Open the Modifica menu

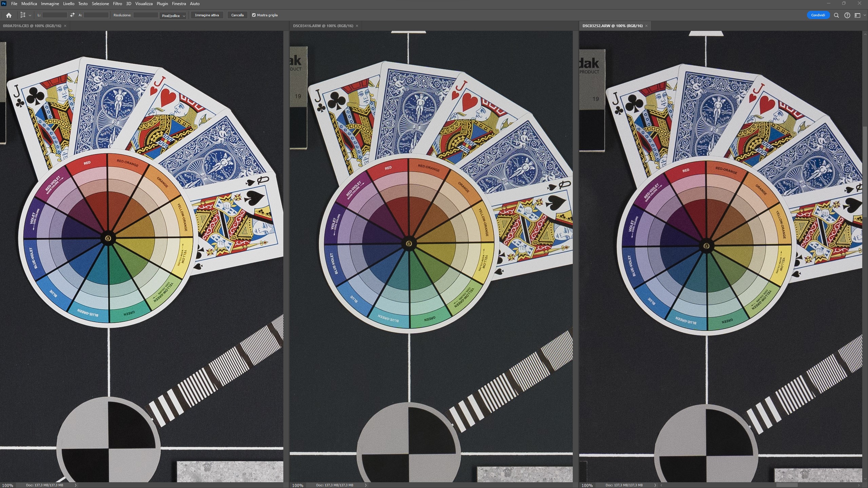(x=29, y=4)
